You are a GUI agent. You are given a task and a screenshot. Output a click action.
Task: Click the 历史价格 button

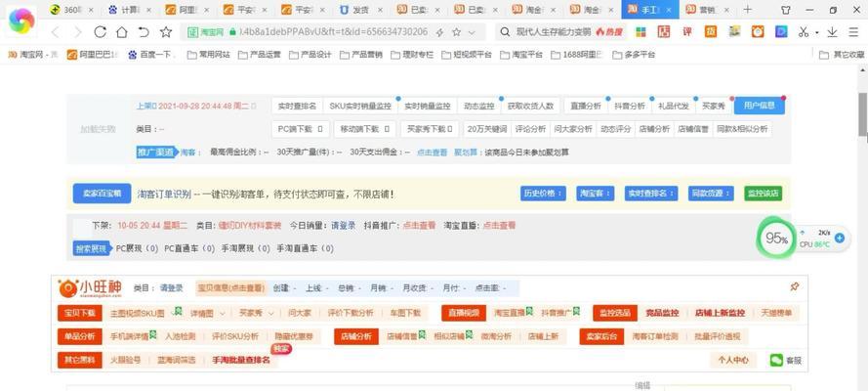click(x=543, y=194)
